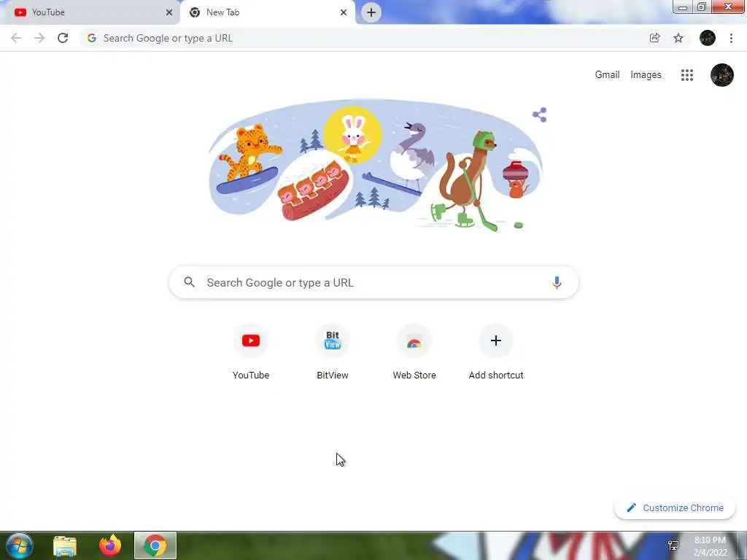Click the Add shortcut plus tile
Image resolution: width=747 pixels, height=560 pixels.
click(x=496, y=352)
